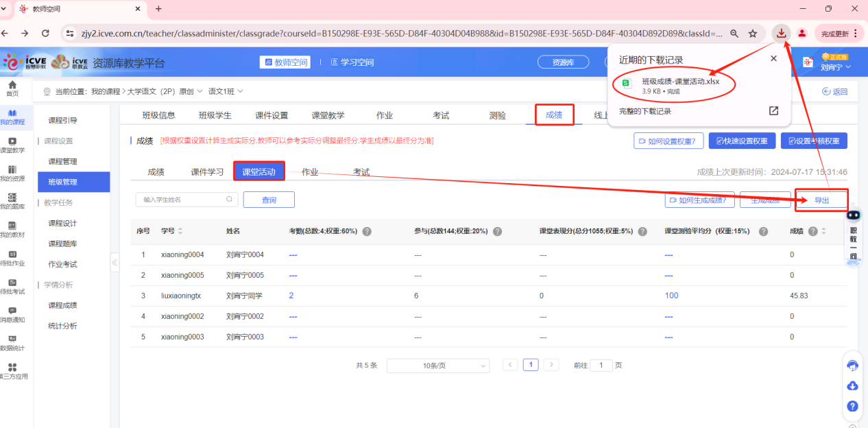
Task: Open the 语文1班 class dropdown
Action: 226,91
